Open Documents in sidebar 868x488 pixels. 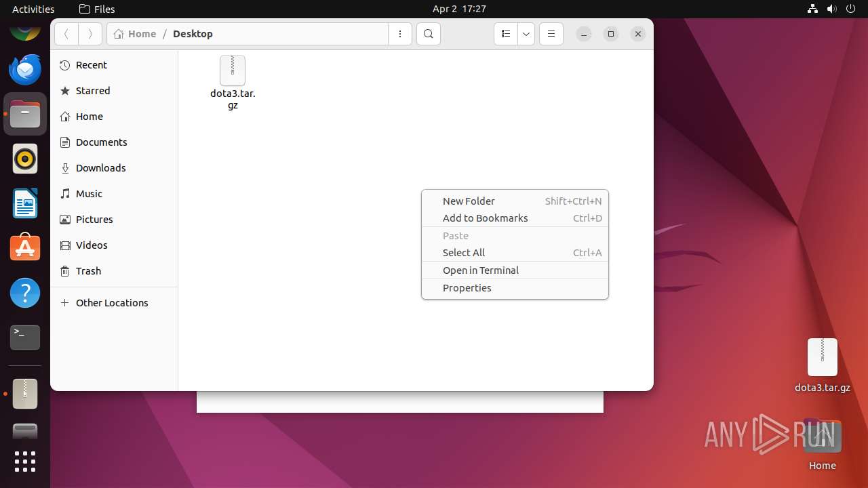(x=114, y=142)
